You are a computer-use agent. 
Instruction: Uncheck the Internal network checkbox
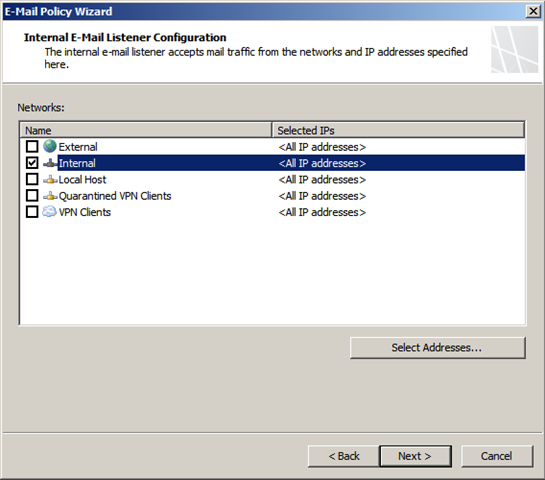tap(32, 163)
